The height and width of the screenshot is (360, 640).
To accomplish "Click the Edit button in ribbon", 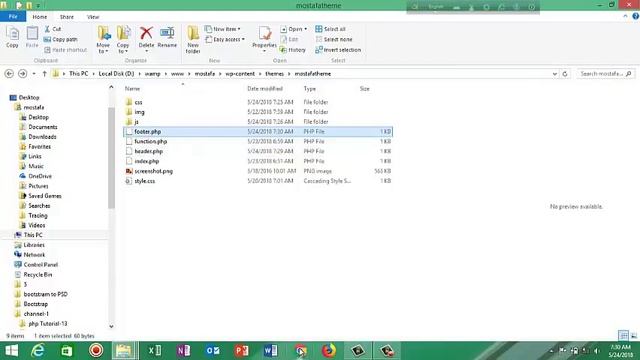I will click(289, 39).
